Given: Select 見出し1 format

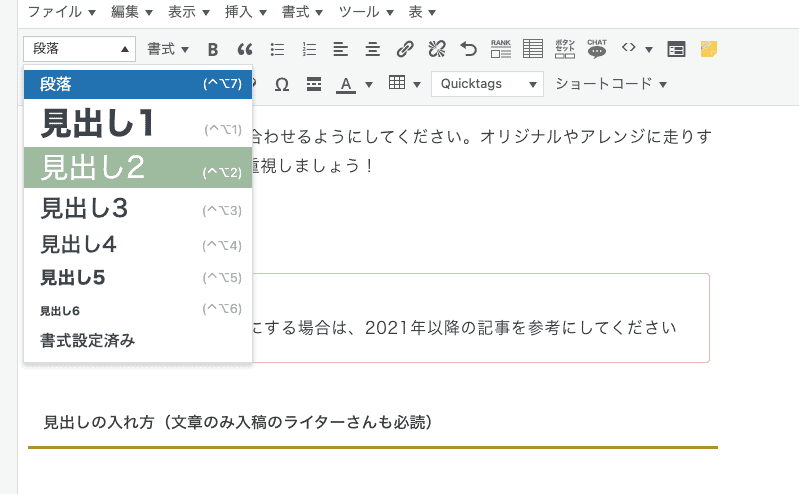Looking at the screenshot, I should click(138, 123).
